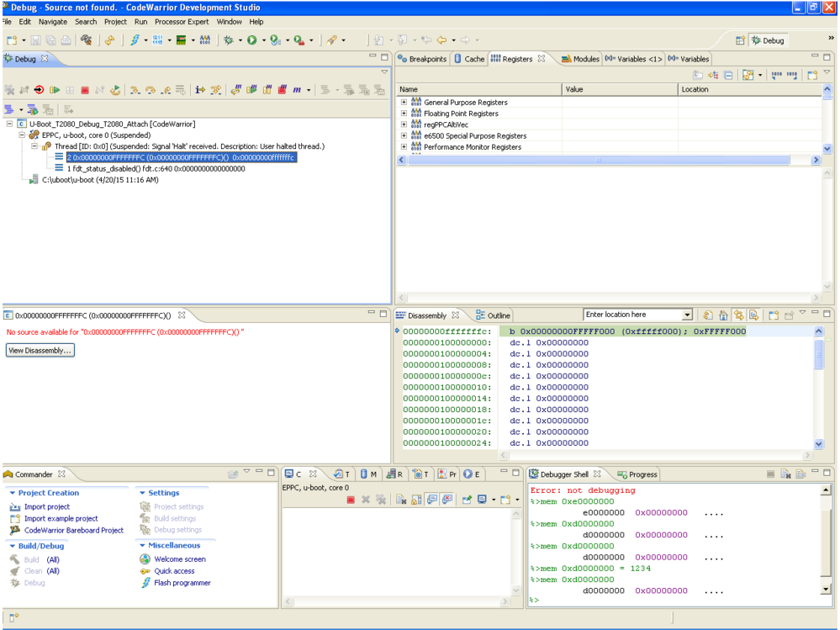
Task: Collapse the U-Boot_T2080_Debug_T2080_Attach tree node
Action: point(10,124)
